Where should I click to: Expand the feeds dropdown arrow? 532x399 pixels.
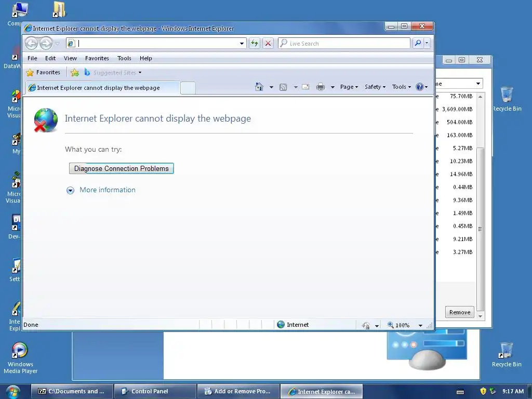[296, 87]
